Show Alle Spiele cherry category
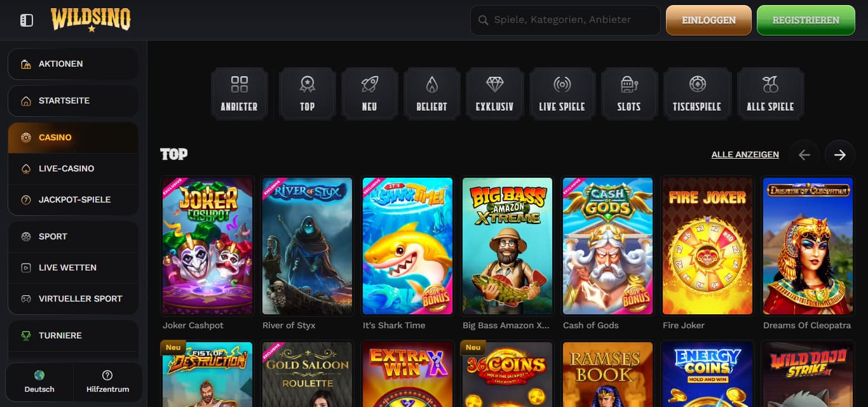 click(770, 93)
